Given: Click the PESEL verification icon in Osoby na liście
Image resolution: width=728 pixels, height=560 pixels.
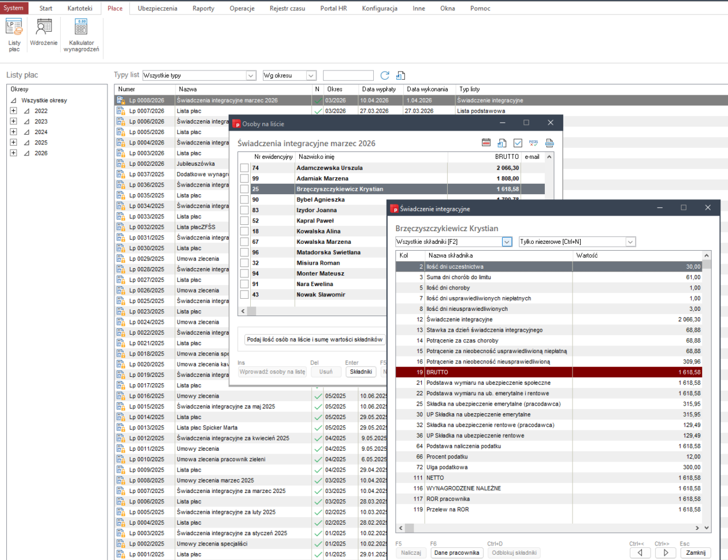Looking at the screenshot, I should coord(533,143).
